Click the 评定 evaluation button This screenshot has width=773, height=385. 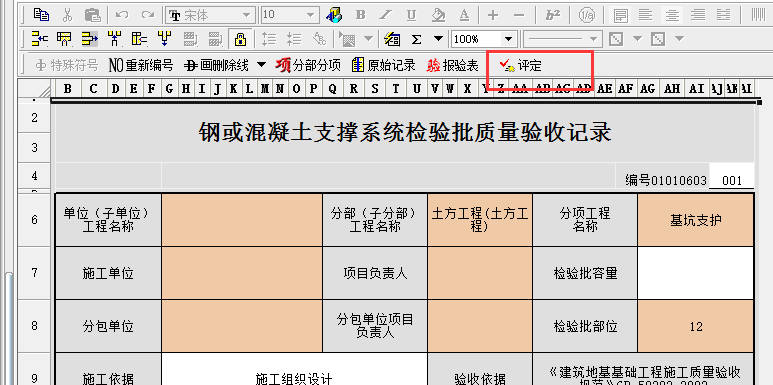[521, 65]
